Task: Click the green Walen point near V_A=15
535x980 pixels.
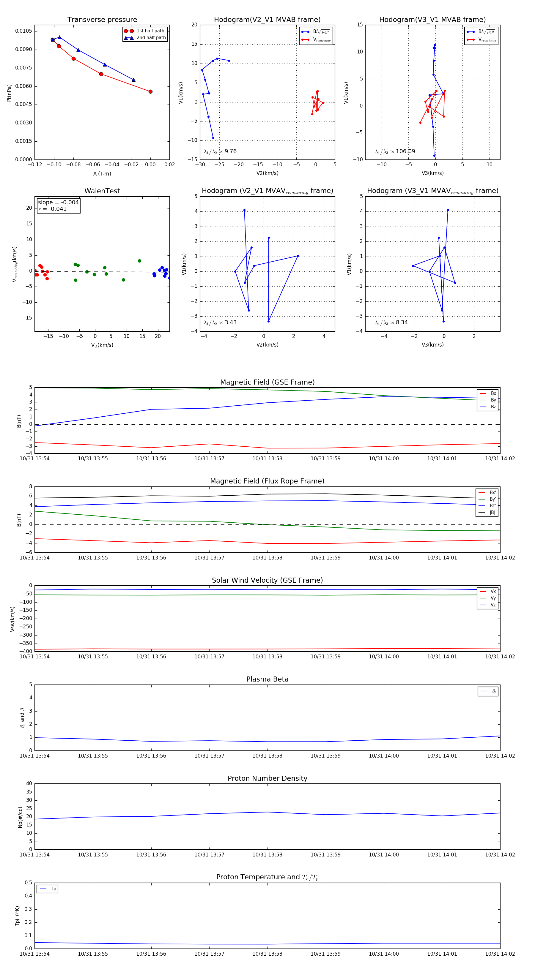Action: (139, 261)
